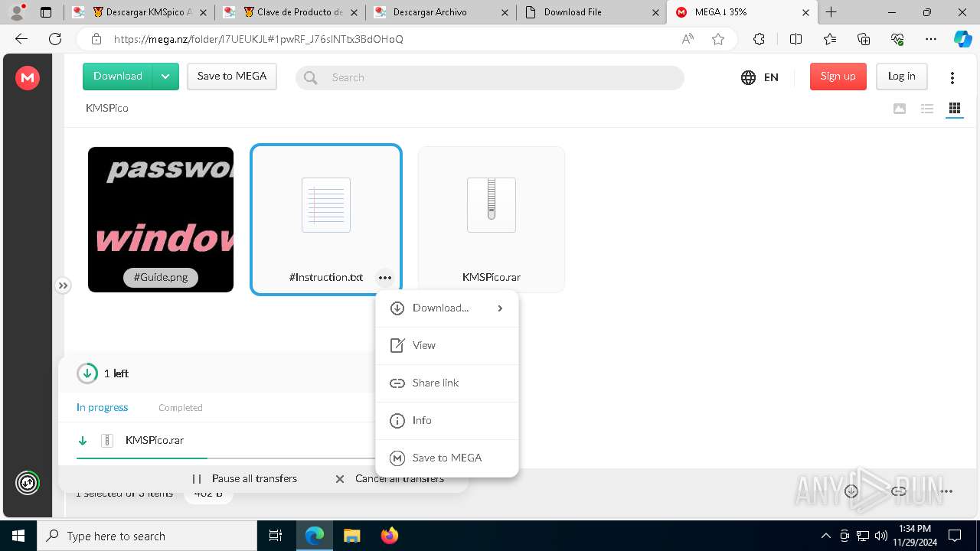Switch to the In progress tab
Viewport: 980px width, 551px height.
[103, 408]
